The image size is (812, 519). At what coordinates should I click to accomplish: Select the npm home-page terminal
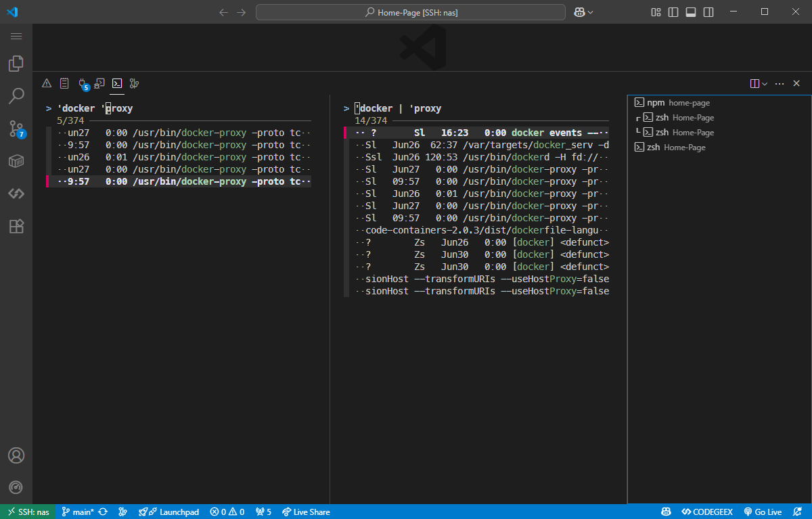(719, 103)
